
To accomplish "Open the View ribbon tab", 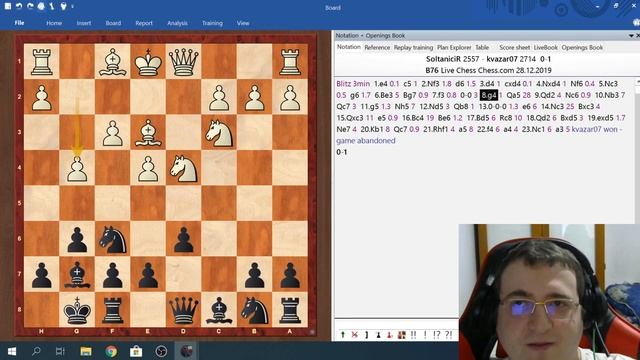I will coord(243,23).
